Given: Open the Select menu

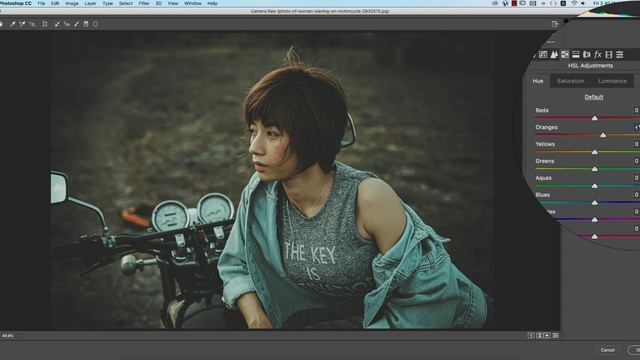Looking at the screenshot, I should (x=126, y=3).
